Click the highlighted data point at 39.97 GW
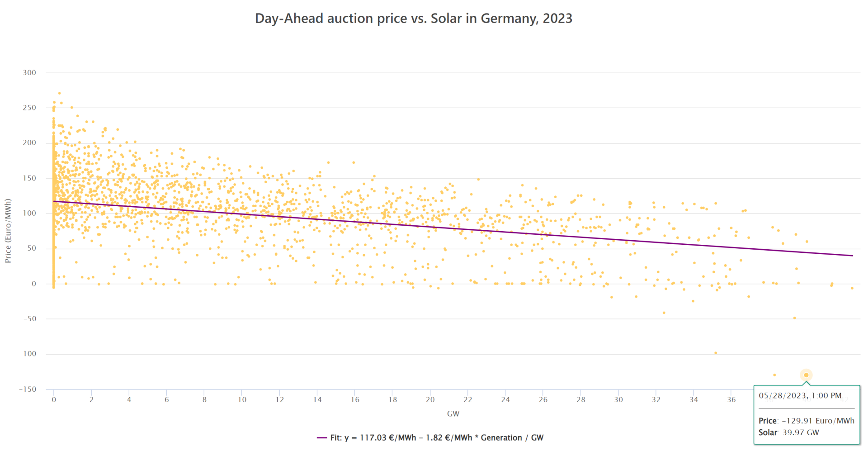 806,375
